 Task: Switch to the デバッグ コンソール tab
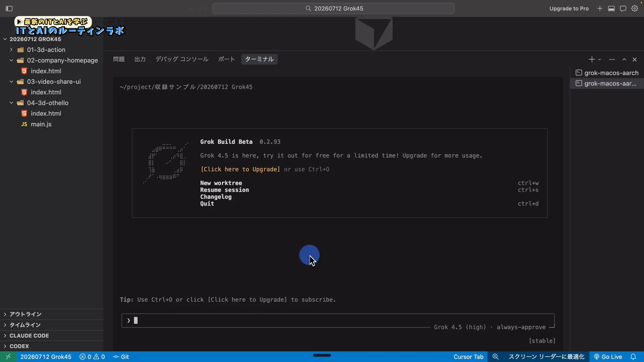point(182,59)
